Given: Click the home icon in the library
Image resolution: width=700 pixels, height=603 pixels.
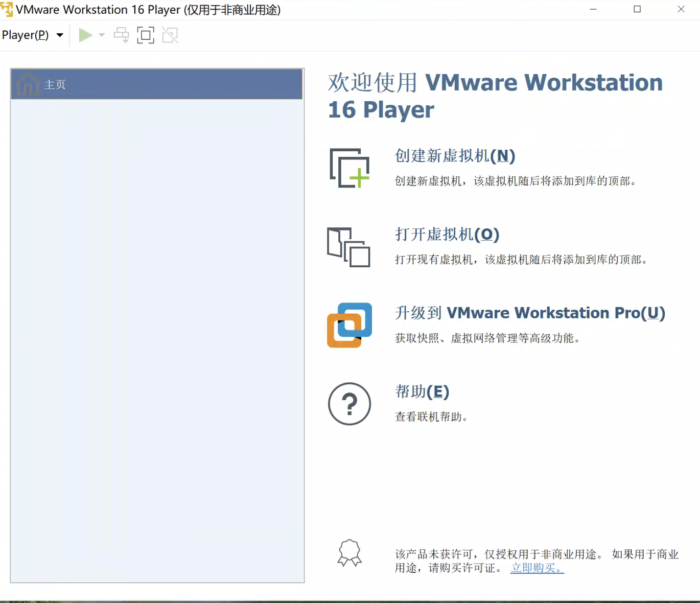Looking at the screenshot, I should click(28, 84).
